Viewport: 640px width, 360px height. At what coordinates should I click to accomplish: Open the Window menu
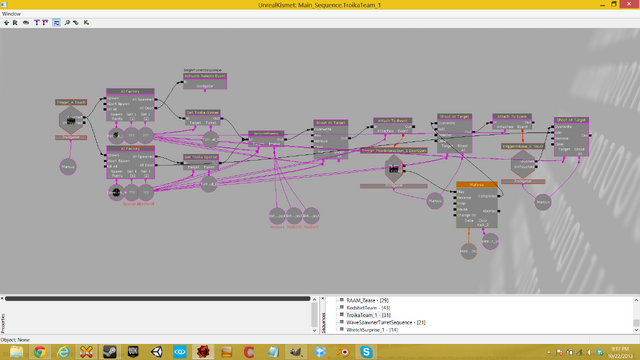point(11,14)
